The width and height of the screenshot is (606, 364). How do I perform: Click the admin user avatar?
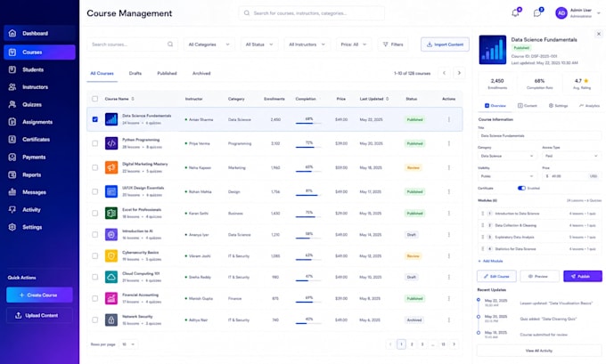click(x=561, y=13)
